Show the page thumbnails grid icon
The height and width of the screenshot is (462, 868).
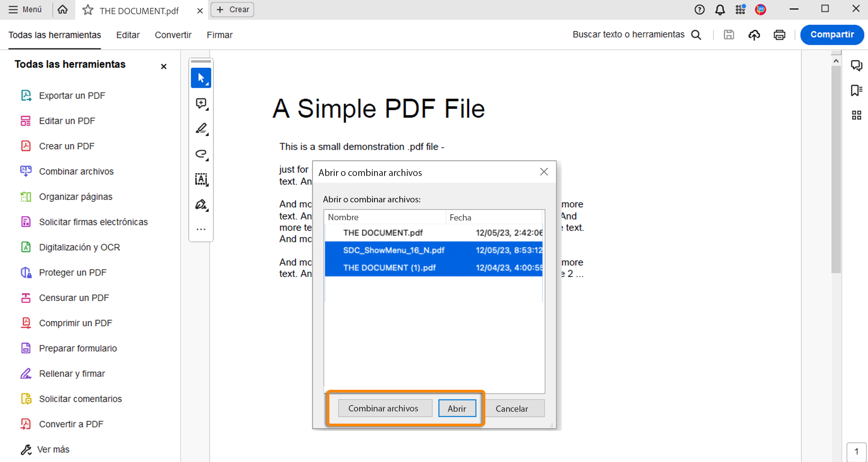coord(856,115)
